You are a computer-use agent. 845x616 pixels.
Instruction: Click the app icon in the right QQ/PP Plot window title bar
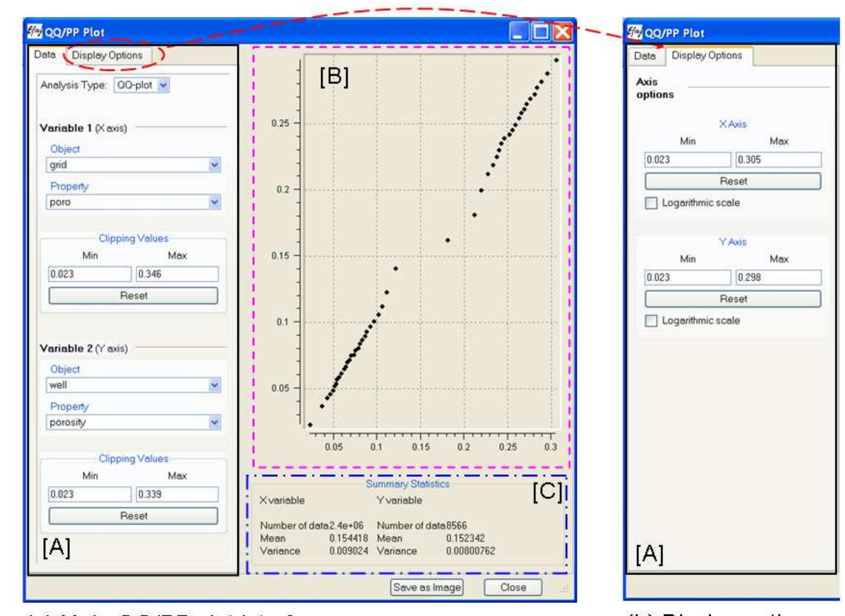[x=634, y=32]
